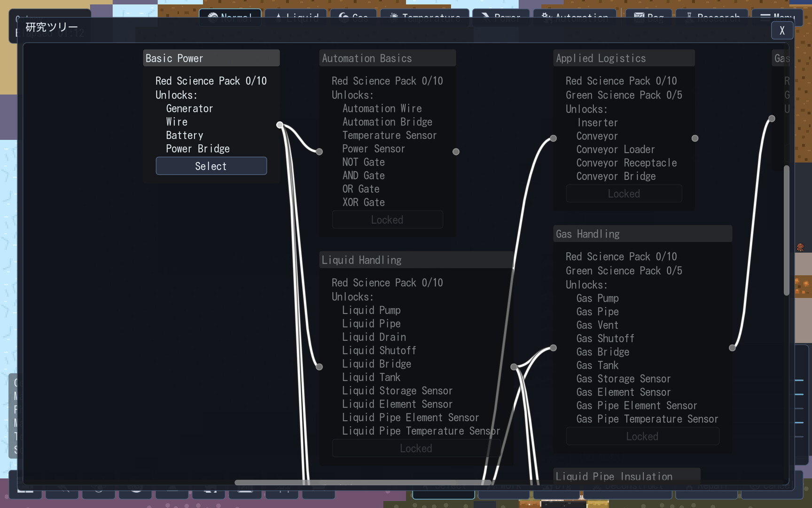Click the Liquid Handling node header

(416, 260)
